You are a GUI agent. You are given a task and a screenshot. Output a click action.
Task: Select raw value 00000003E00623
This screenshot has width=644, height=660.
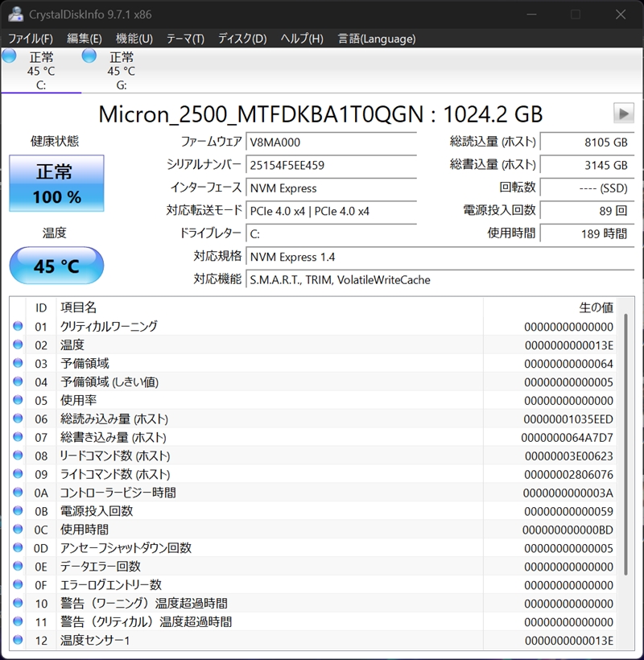tap(568, 456)
